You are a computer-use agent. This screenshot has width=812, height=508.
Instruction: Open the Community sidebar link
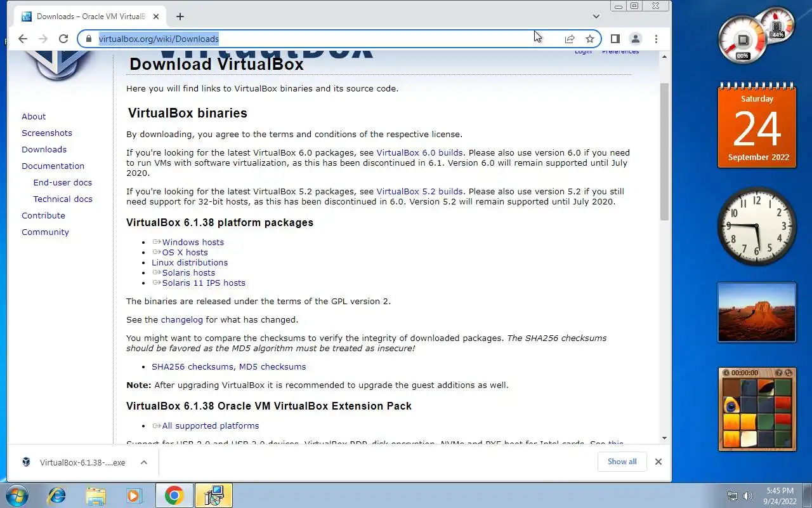pos(45,232)
